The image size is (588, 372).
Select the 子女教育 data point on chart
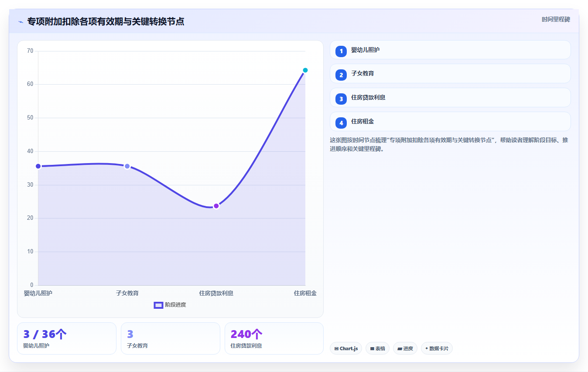(x=127, y=166)
